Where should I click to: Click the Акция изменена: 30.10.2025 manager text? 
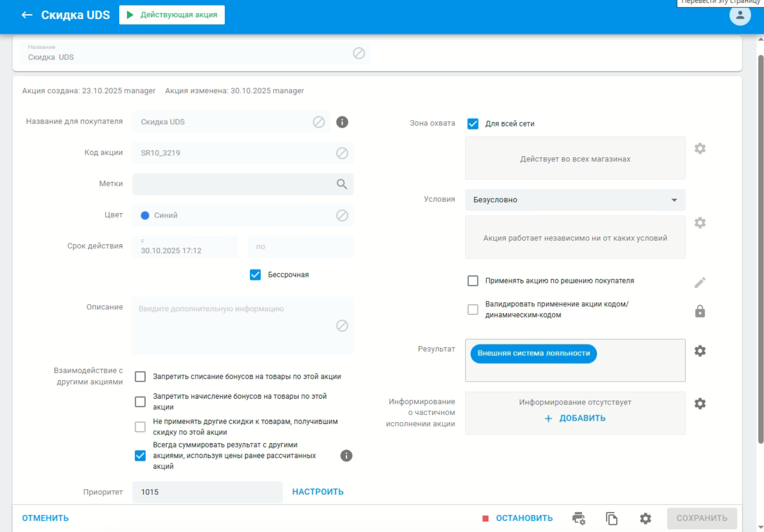(x=234, y=91)
